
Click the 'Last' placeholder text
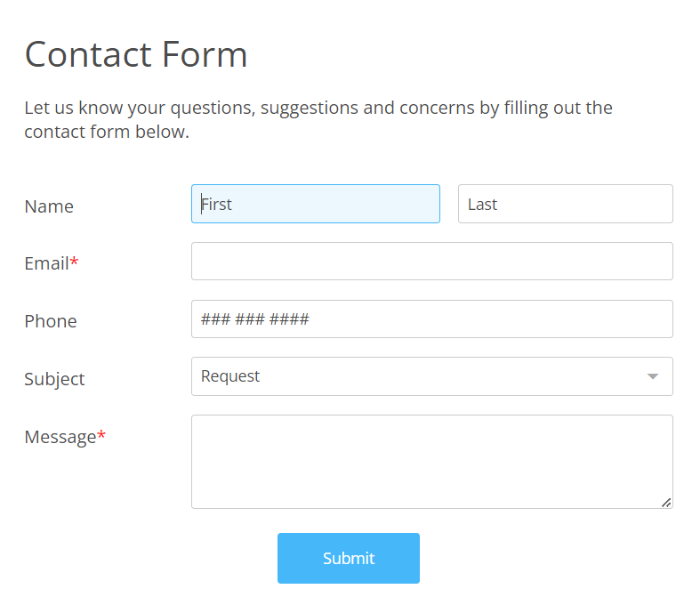tap(482, 204)
